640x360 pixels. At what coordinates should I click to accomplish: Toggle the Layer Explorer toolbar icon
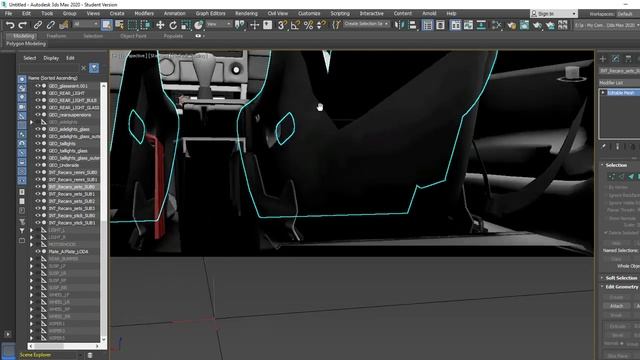coord(440,25)
